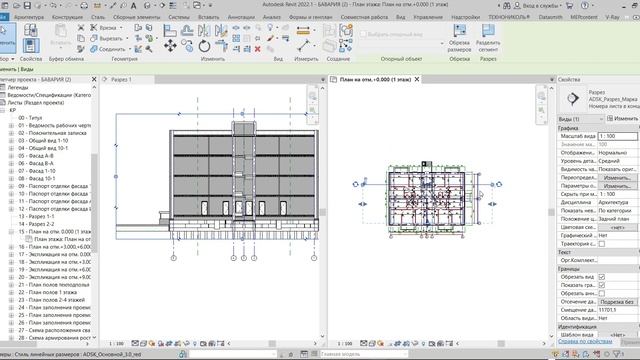This screenshot has height=360, width=640.
Task: Select the '13 - Разрез 1-1' sheet
Action: coord(36,216)
